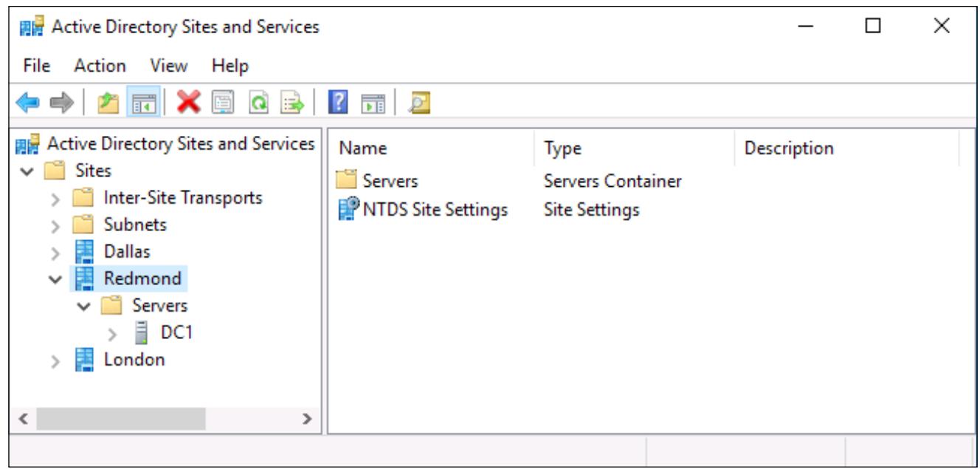Click the Site Settings type cell
Image resolution: width=980 pixels, height=469 pixels.
591,210
